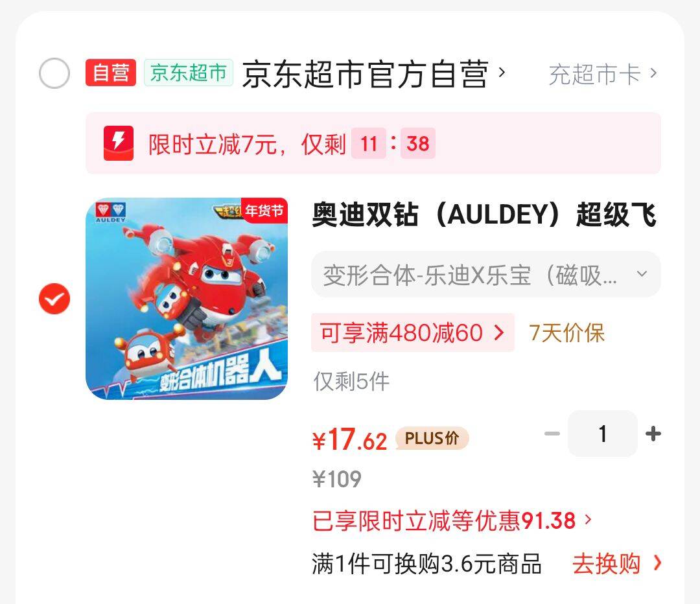Expand 已享限时立减等优惠91.38 discount details
The height and width of the screenshot is (604, 700).
[x=452, y=520]
